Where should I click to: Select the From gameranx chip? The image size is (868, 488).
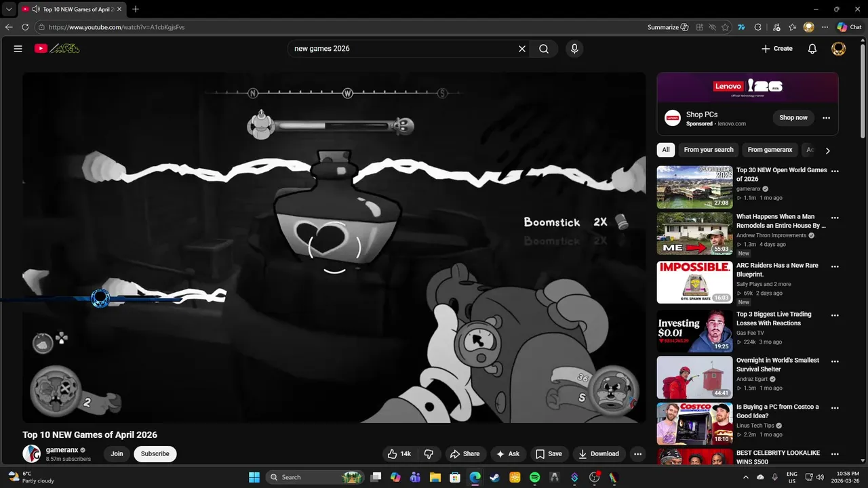770,150
